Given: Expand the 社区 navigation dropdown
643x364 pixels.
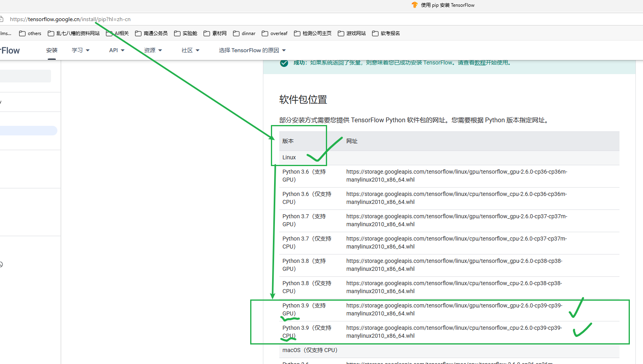Looking at the screenshot, I should coord(190,50).
